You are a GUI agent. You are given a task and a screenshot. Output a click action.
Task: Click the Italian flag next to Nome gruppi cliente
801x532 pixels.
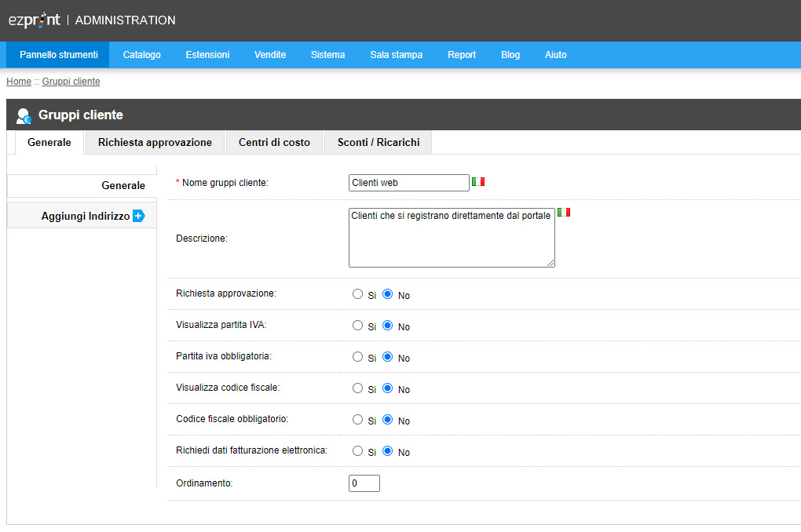[x=478, y=182]
